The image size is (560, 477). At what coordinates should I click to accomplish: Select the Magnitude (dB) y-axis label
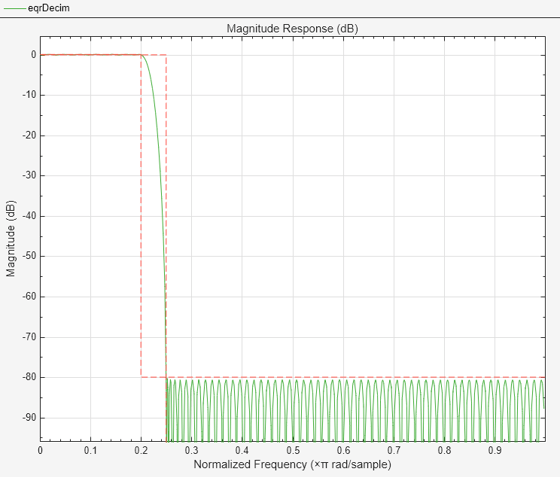click(11, 238)
